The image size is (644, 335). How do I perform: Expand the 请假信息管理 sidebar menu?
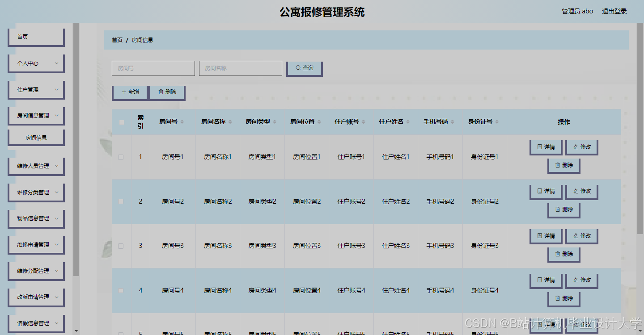click(x=36, y=323)
